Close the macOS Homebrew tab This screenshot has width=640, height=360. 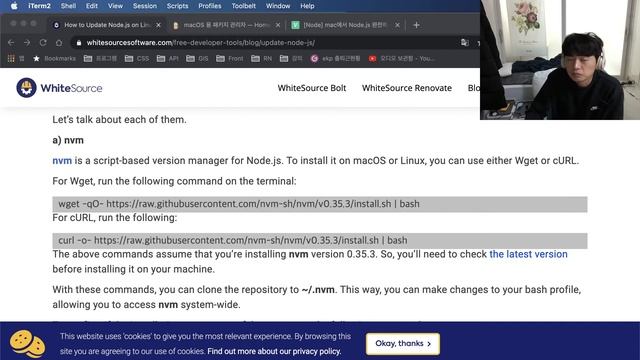(278, 25)
